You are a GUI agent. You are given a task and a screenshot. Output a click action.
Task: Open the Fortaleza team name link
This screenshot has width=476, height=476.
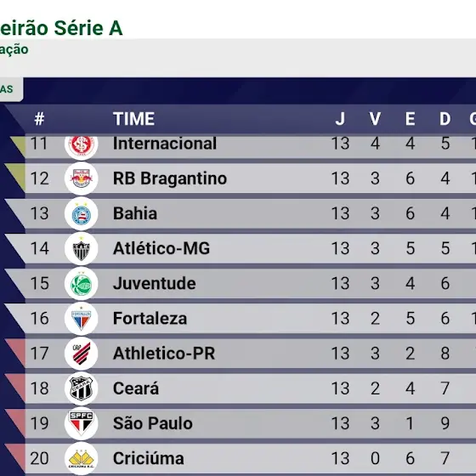click(x=150, y=319)
